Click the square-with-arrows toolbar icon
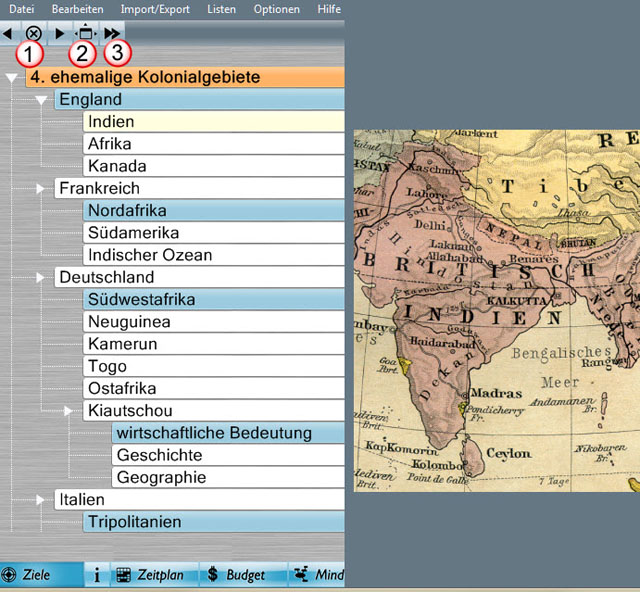The height and width of the screenshot is (592, 640). click(x=86, y=32)
